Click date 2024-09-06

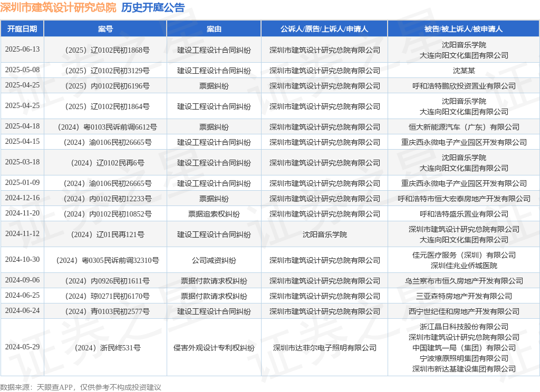click(22, 280)
